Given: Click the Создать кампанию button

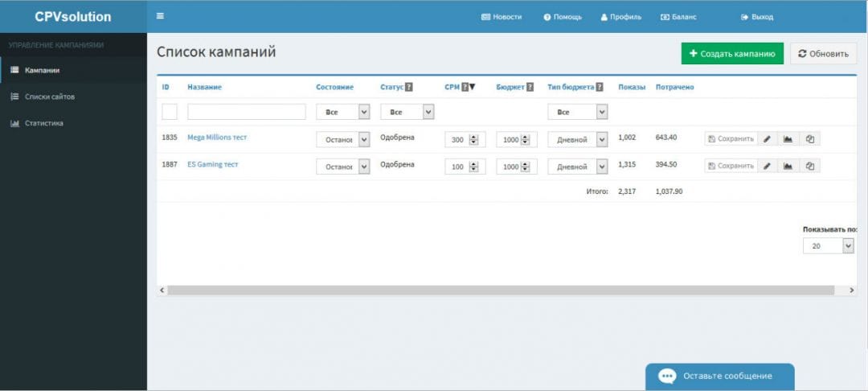Looking at the screenshot, I should (732, 54).
